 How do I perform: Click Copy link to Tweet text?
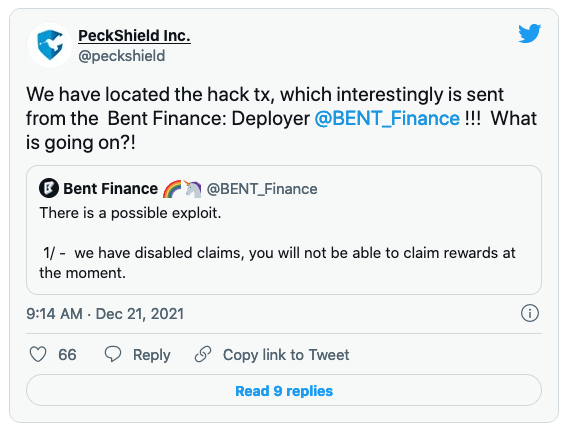tap(286, 355)
